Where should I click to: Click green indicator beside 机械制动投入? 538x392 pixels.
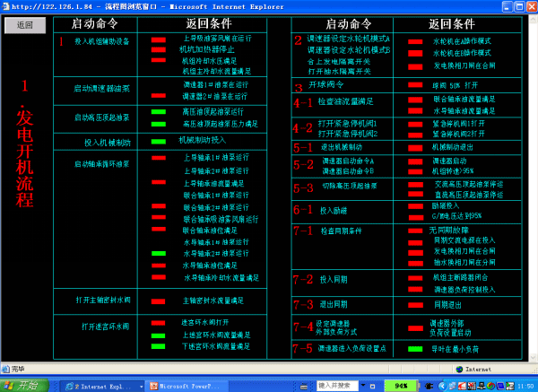point(159,141)
